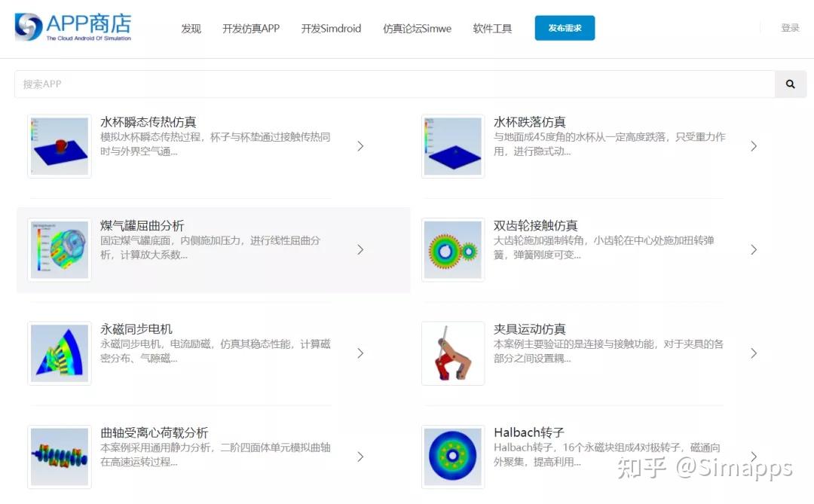The height and width of the screenshot is (504, 814).
Task: Open the 夹具运动仿真 clamp thumbnail
Action: 452,353
